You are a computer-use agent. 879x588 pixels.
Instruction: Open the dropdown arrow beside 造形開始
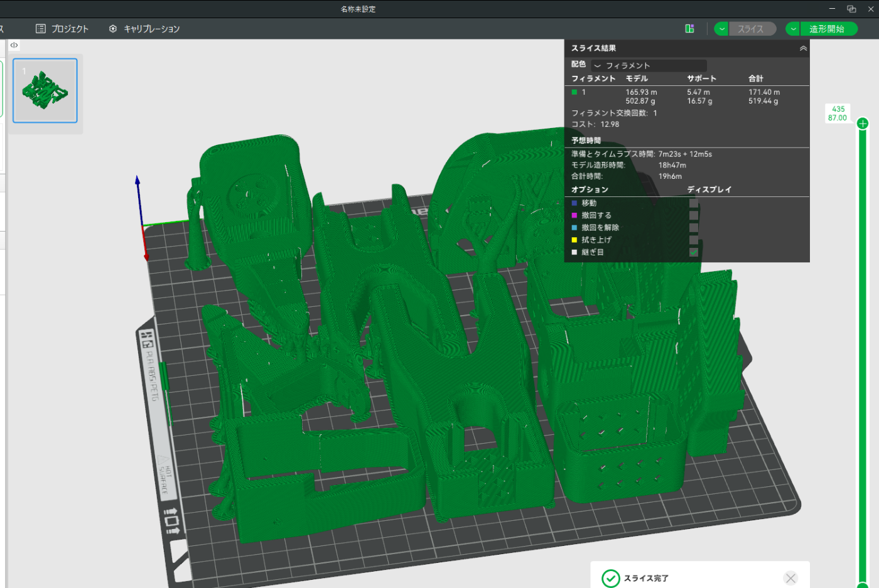793,29
